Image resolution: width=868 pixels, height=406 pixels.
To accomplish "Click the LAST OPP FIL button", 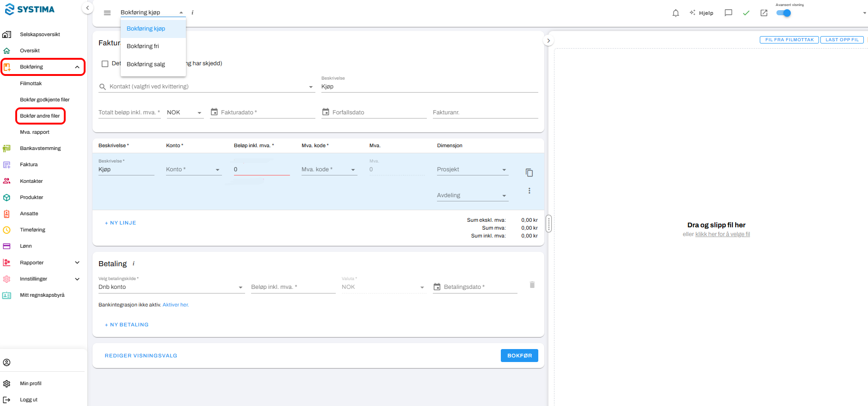I will click(842, 40).
